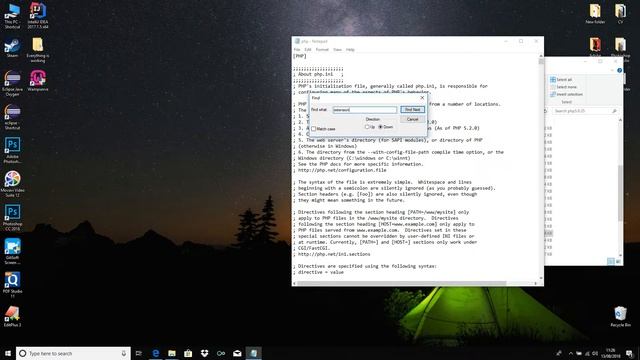This screenshot has height=360, width=640.
Task: Launch the Wampserver desktop icon
Action: point(38,80)
